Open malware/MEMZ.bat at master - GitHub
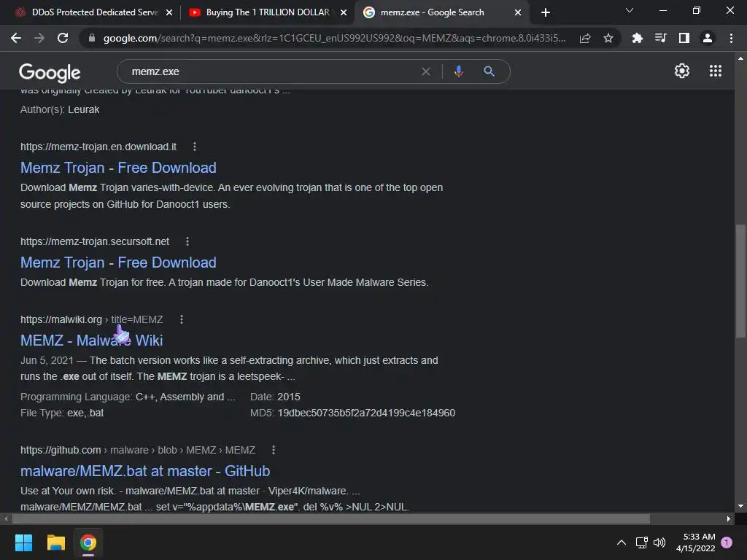This screenshot has width=747, height=560. [145, 471]
